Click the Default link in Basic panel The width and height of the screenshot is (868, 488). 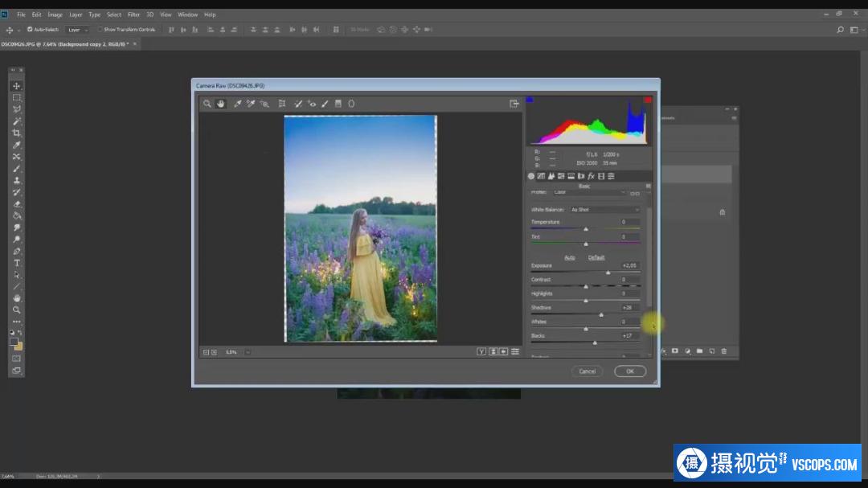pos(596,257)
